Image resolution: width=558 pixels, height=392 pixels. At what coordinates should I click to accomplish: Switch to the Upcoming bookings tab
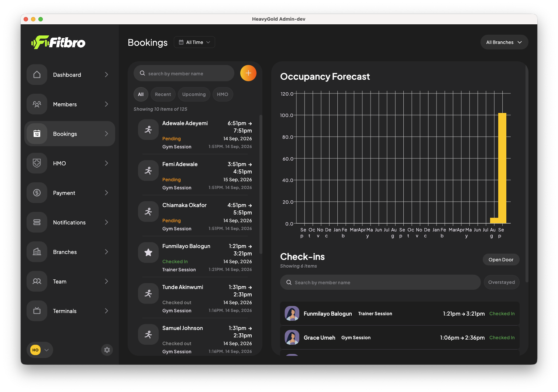coord(194,94)
